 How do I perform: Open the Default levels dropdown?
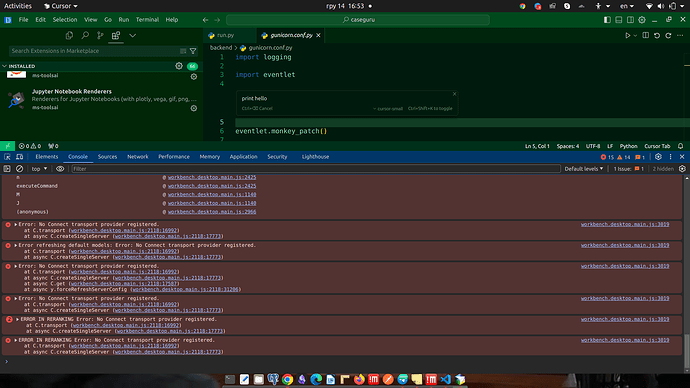[584, 169]
